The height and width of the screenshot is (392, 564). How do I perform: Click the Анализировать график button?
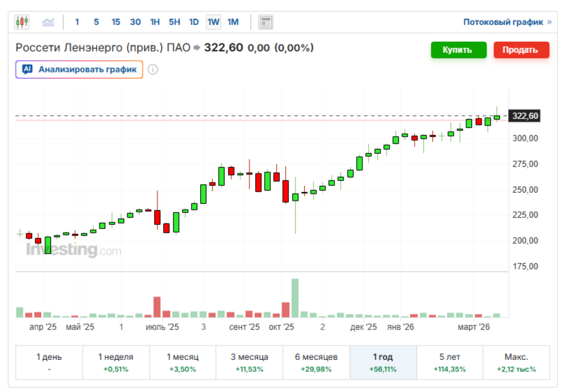(x=79, y=70)
